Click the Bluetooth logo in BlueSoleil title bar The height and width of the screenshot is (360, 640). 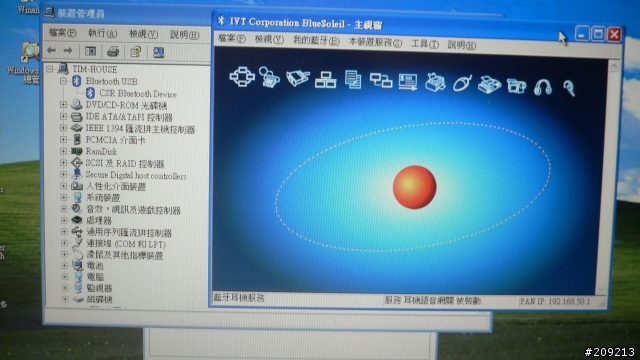coord(221,20)
